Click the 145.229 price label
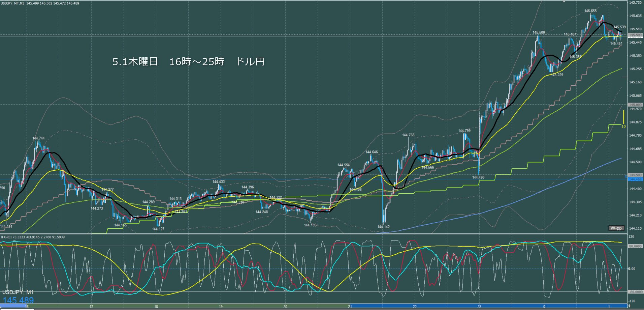Screen dimensions: 644x310 point(557,75)
